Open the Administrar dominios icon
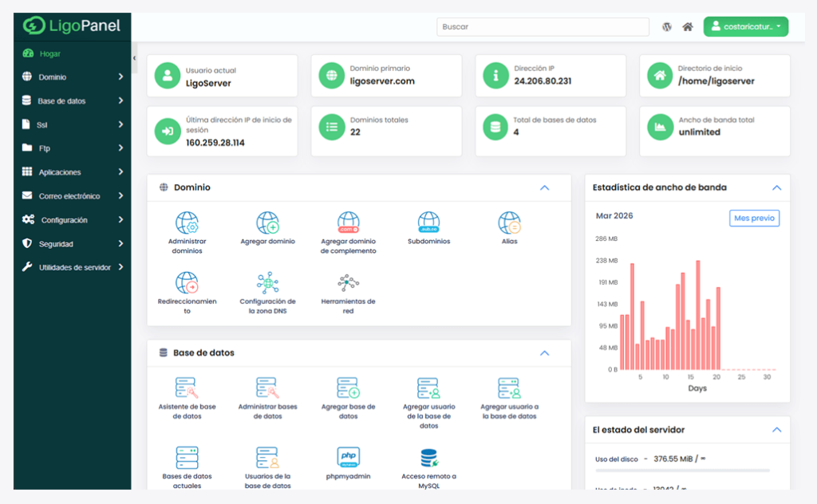Image resolution: width=817 pixels, height=504 pixels. click(x=187, y=223)
